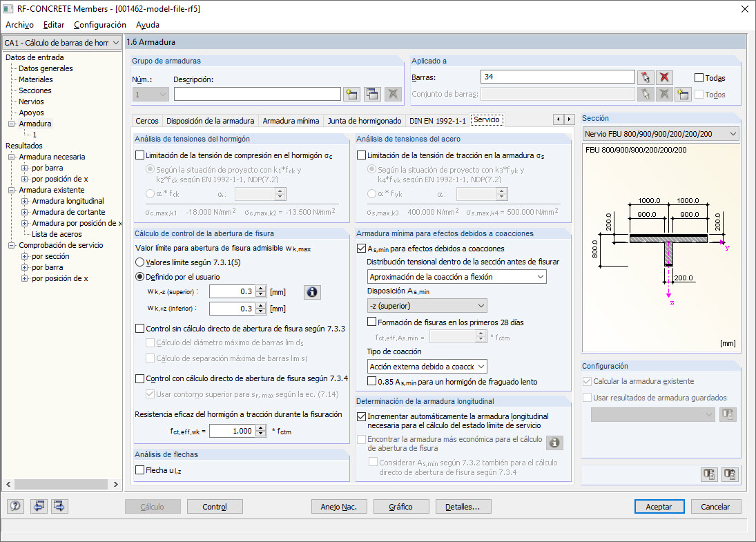The width and height of the screenshot is (756, 542).
Task: Click the help question mark icon at bottom left
Action: (x=15, y=506)
